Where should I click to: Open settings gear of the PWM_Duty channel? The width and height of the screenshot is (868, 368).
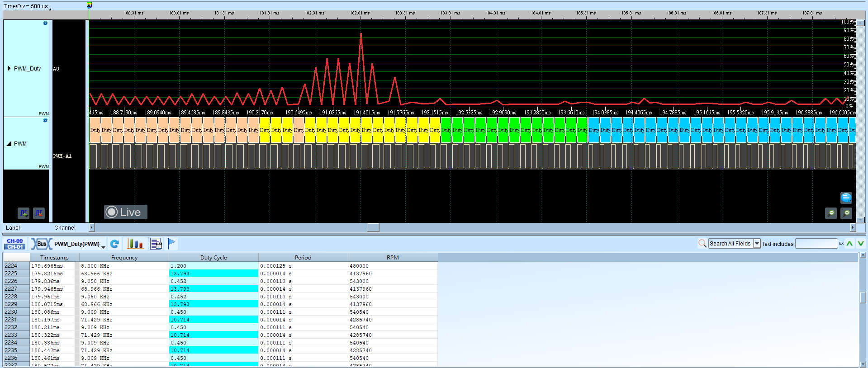(x=45, y=23)
